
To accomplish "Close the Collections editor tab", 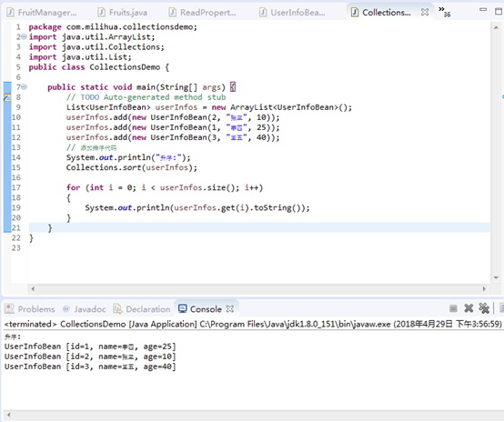I will (425, 12).
